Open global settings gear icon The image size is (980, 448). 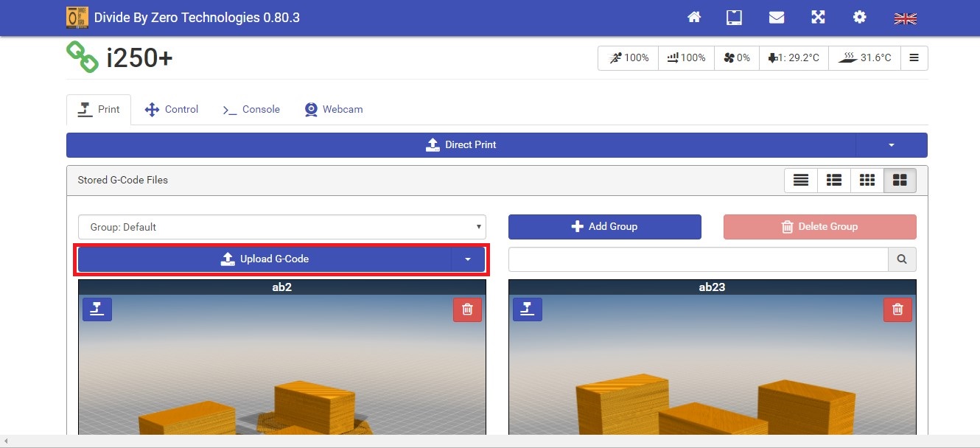[x=860, y=17]
